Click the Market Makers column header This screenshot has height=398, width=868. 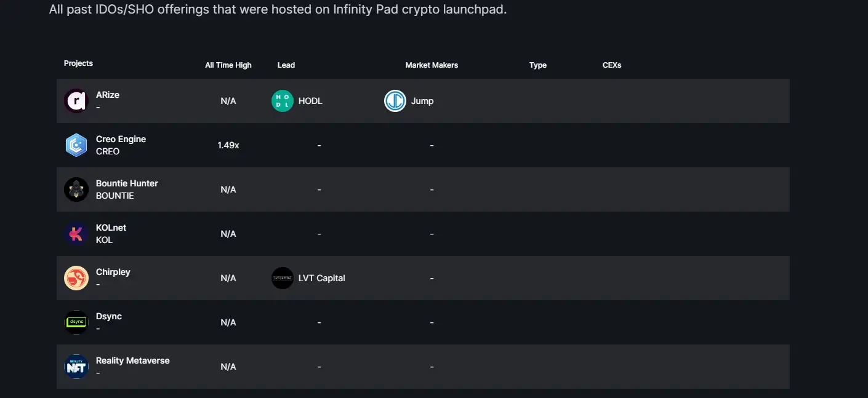[x=432, y=65]
